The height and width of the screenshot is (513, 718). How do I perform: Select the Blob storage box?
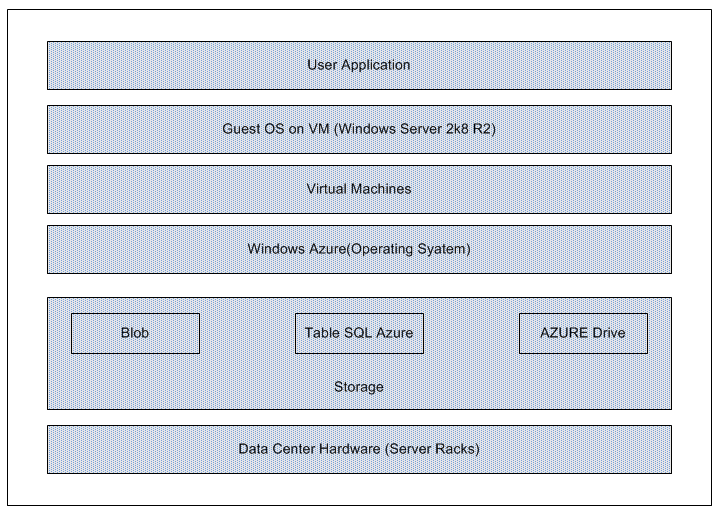(x=136, y=333)
